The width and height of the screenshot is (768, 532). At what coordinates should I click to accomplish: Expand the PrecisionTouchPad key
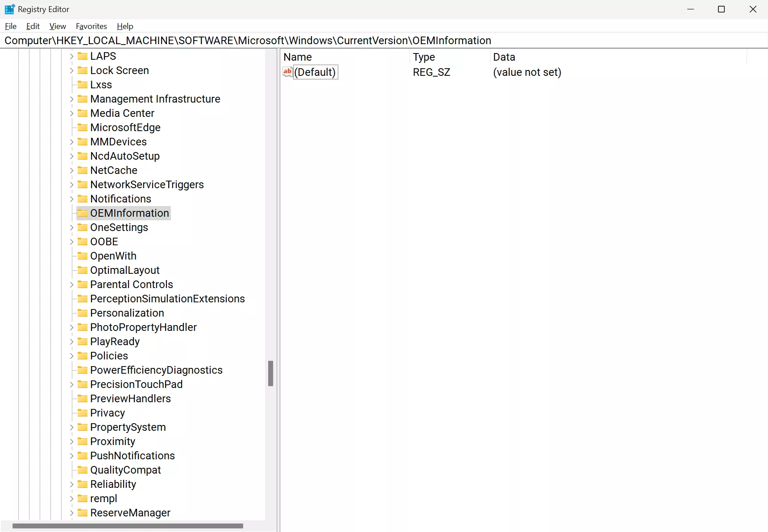pyautogui.click(x=71, y=384)
